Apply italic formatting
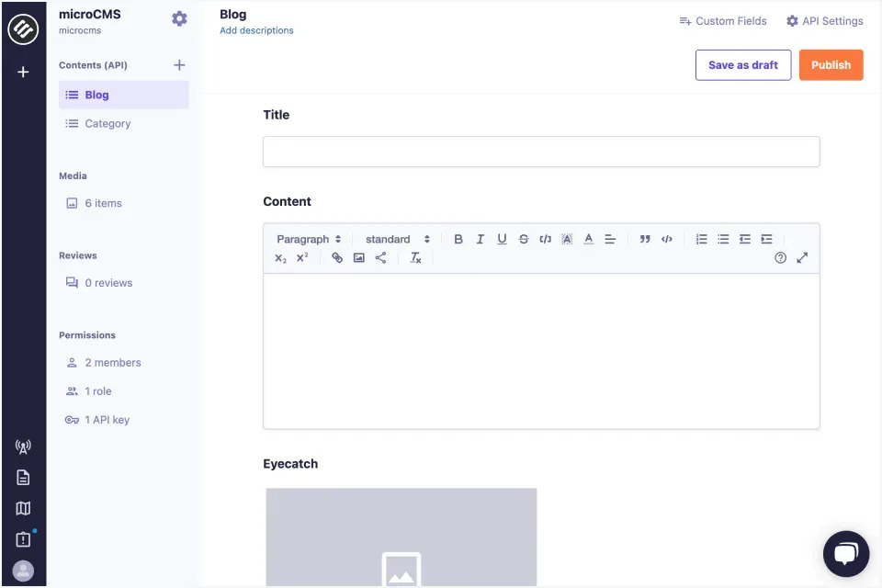Viewport: 882px width, 588px height. point(481,239)
